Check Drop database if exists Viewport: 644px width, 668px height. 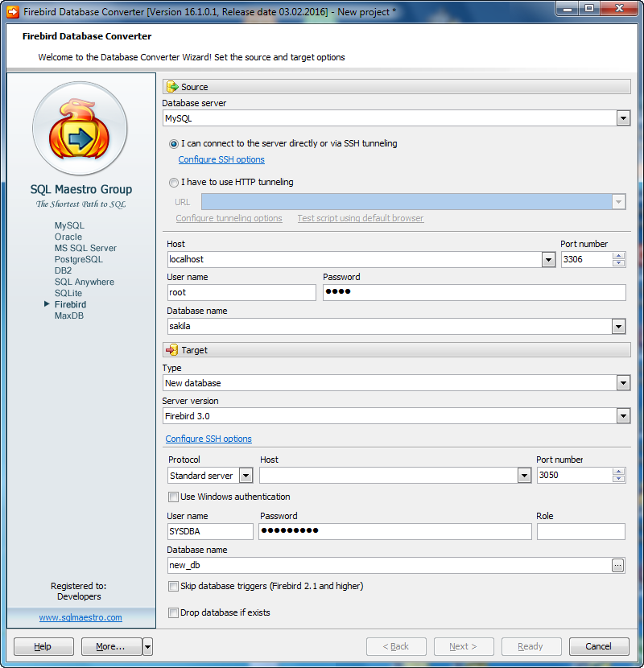click(x=173, y=613)
